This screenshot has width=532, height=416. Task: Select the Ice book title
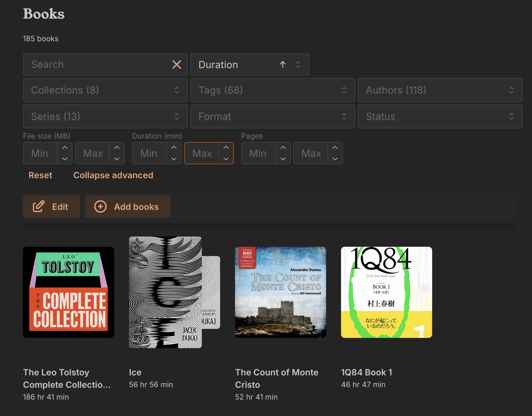[x=135, y=372]
